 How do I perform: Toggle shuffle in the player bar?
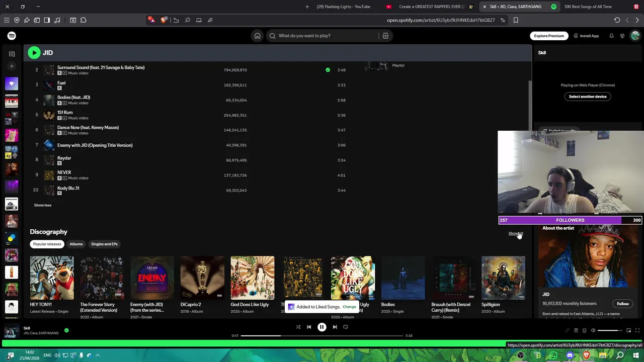(298, 327)
